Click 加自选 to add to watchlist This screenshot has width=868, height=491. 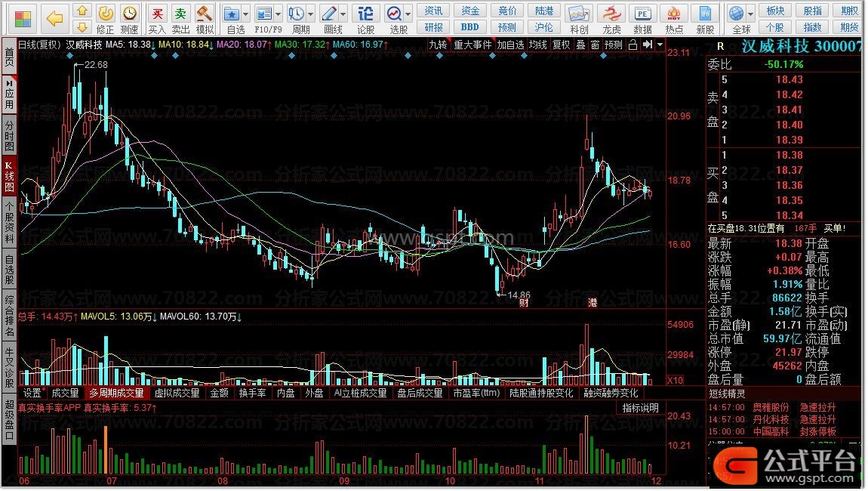(x=510, y=45)
